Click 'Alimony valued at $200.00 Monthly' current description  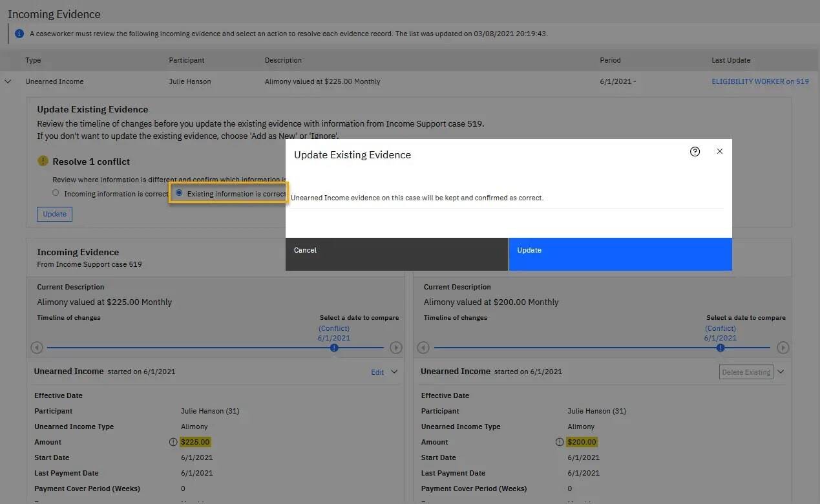click(491, 302)
